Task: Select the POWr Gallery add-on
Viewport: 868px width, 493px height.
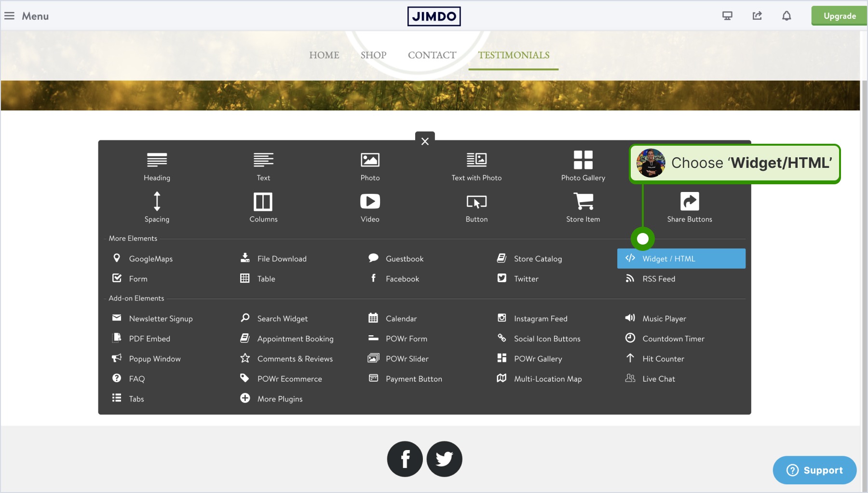Action: click(x=529, y=358)
